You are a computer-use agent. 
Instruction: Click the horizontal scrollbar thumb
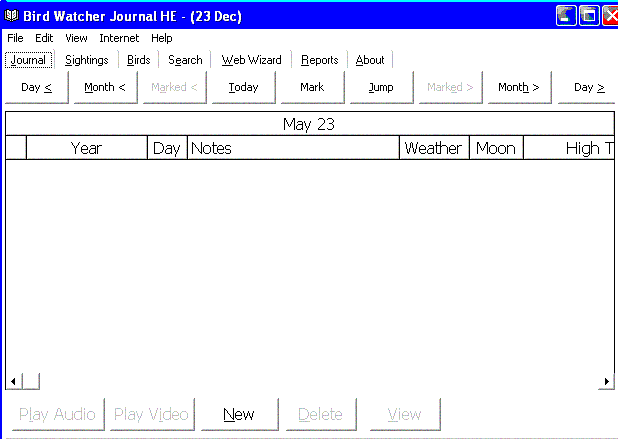[31, 381]
